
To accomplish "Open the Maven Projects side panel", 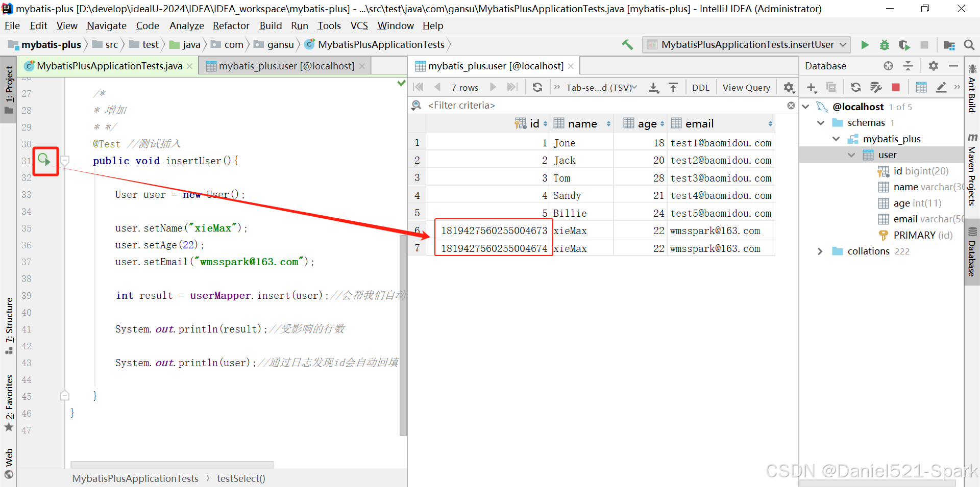I will [x=972, y=170].
